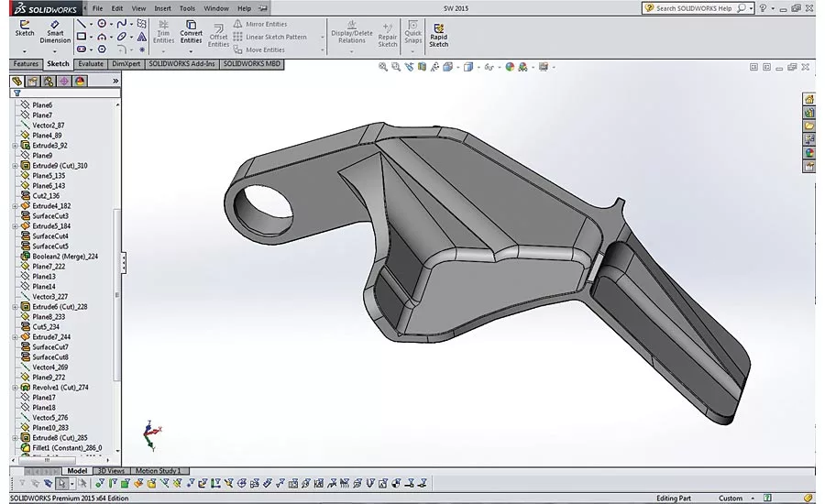This screenshot has height=504, width=825.
Task: Expand Extrude9 (Cut)_310 in tree
Action: coord(16,166)
